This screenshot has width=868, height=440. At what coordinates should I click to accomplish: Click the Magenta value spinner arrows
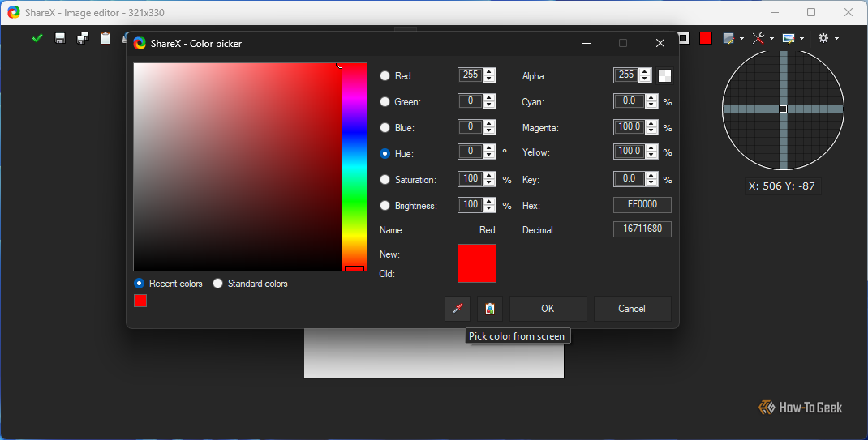point(651,127)
